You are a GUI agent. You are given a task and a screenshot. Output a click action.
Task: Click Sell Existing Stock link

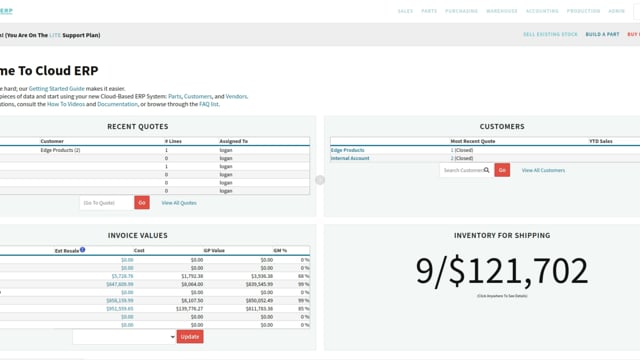point(550,34)
